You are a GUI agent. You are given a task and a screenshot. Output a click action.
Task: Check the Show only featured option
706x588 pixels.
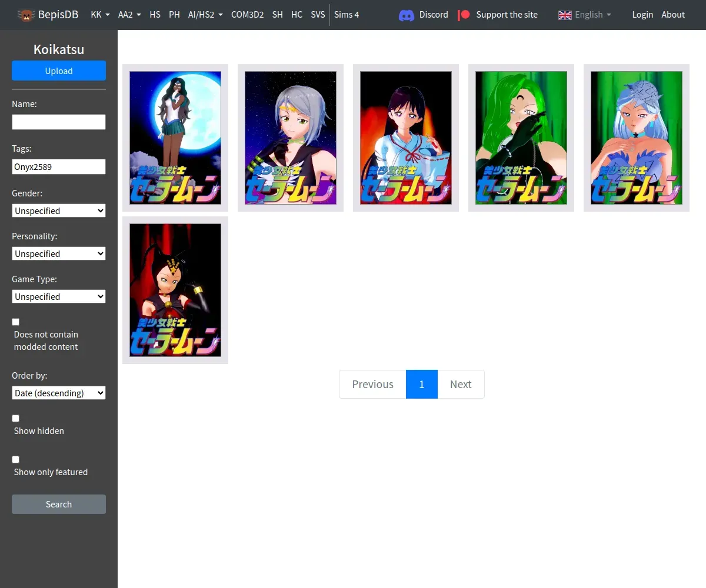(x=16, y=459)
